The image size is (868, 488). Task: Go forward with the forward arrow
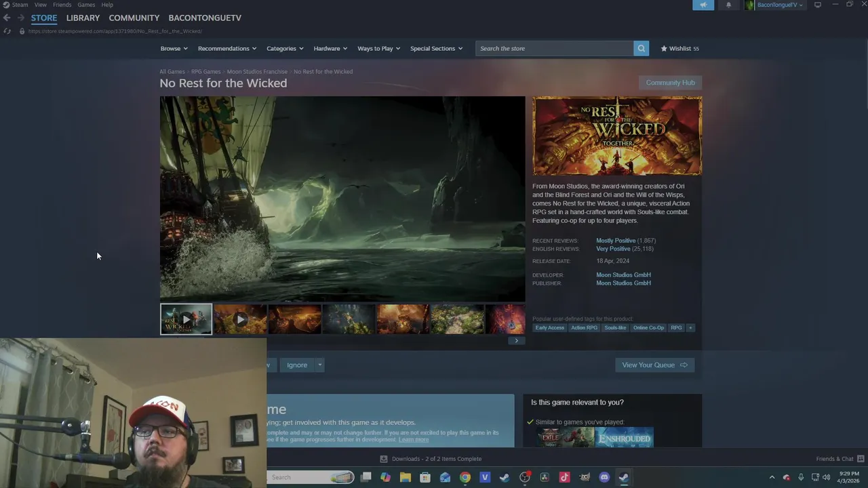click(21, 18)
